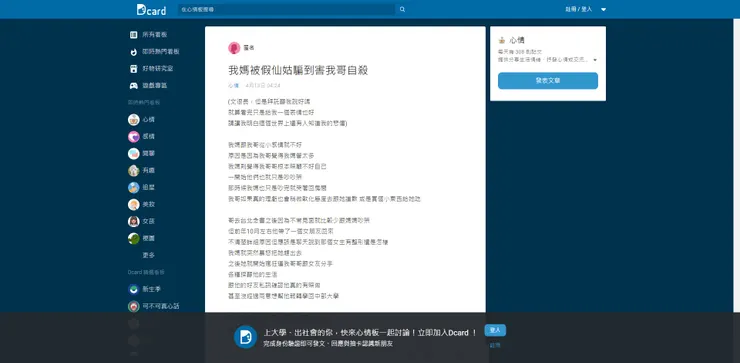Open the Dcard logo home link
Screen dimensions: 740x363
[151, 9]
